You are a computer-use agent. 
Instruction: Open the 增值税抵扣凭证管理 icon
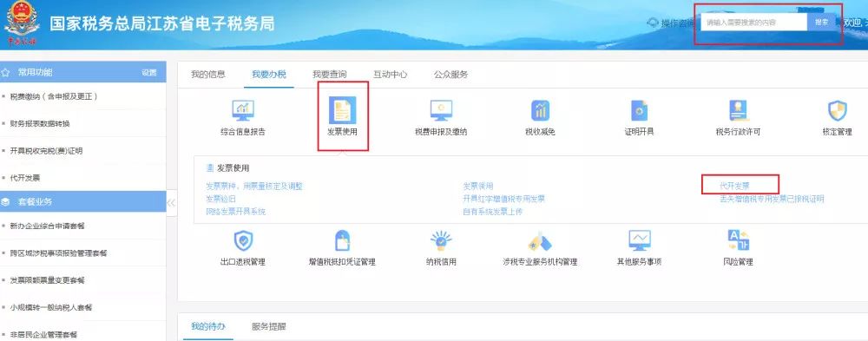pos(342,241)
